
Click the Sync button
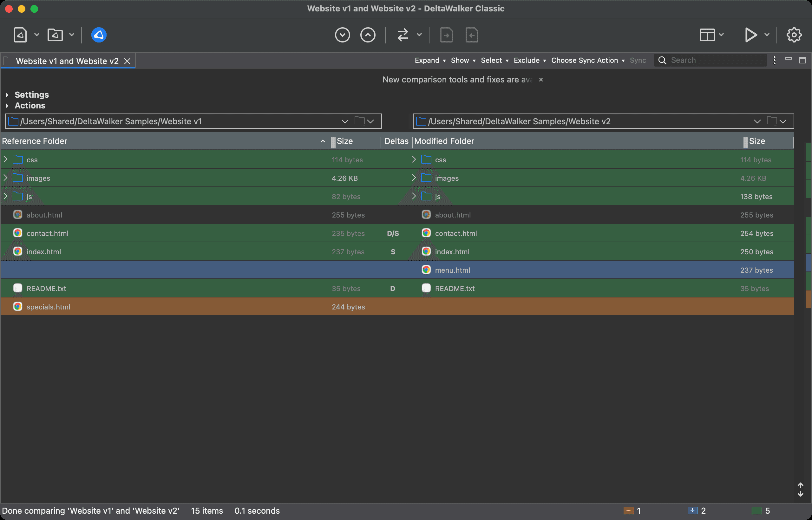pos(638,61)
